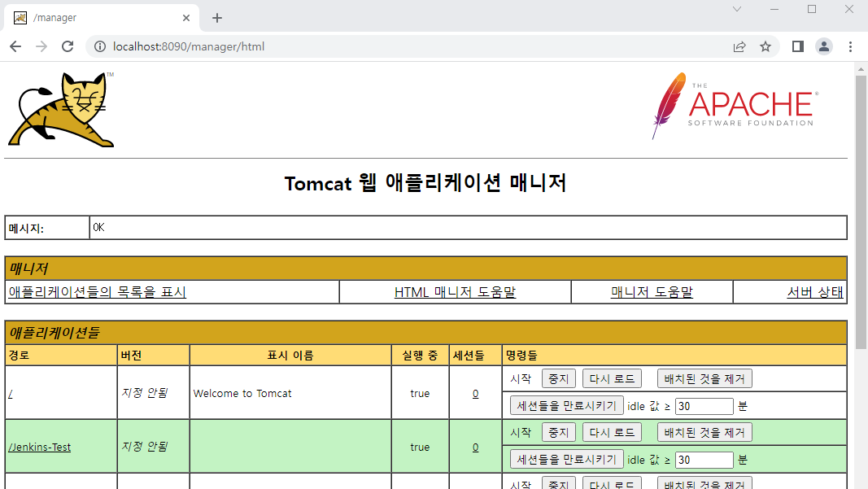Click the Tomcat cat logo

click(62, 109)
